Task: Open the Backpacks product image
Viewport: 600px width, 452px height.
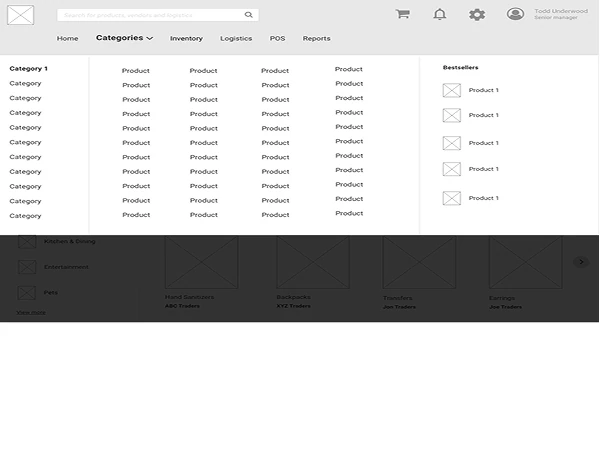Action: pos(313,262)
